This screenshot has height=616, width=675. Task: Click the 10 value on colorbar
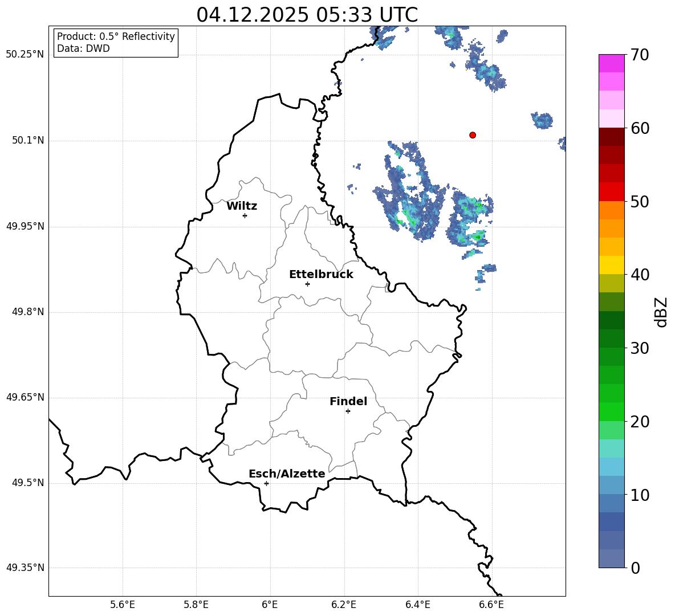(640, 495)
